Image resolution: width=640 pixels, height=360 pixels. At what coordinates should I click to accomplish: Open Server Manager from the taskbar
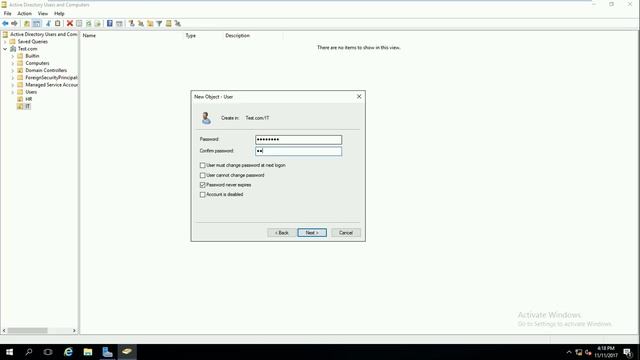point(107,352)
